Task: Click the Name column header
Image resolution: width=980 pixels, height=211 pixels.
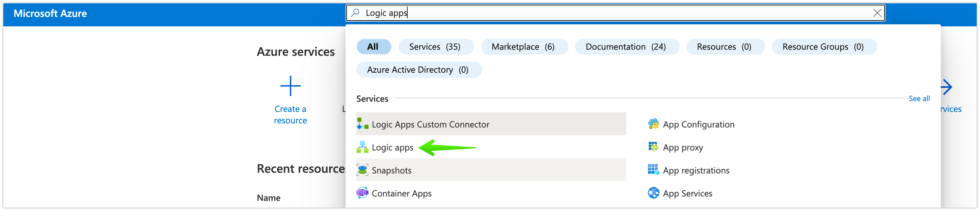Action: click(269, 198)
